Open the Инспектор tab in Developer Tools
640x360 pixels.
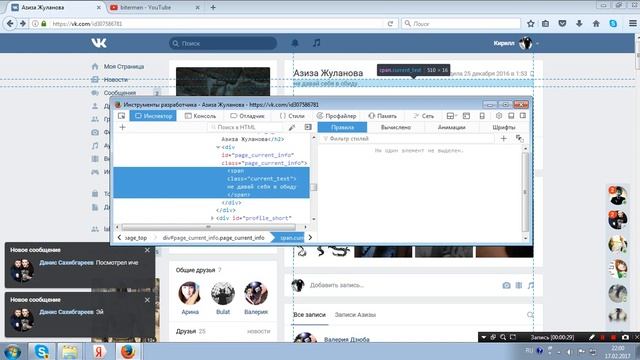(153, 116)
